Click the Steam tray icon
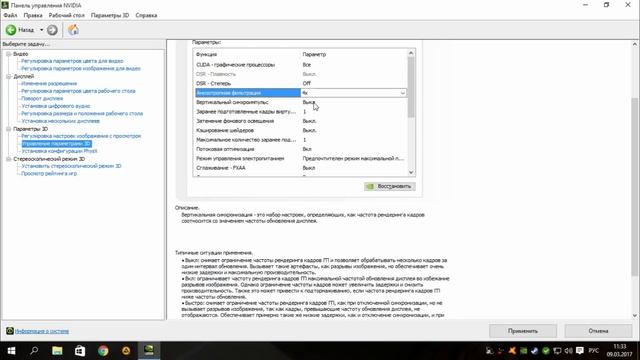Screen dimensions: 640x360 [x=534, y=351]
